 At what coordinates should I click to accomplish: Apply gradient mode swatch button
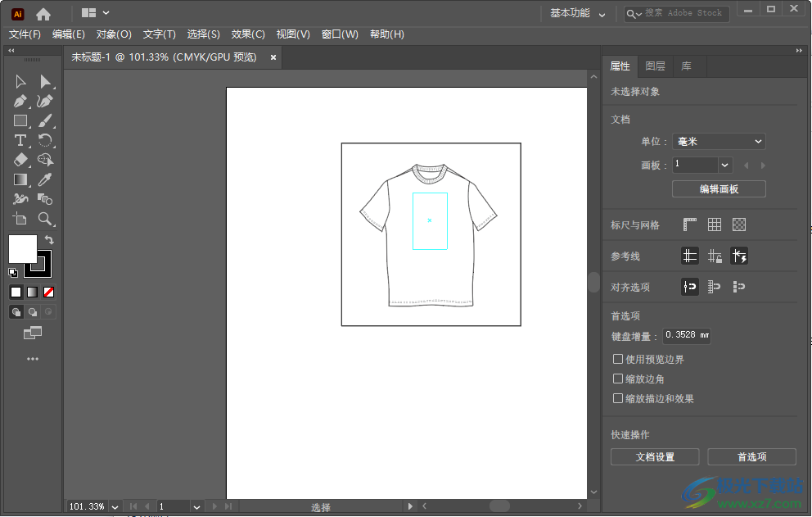point(32,292)
